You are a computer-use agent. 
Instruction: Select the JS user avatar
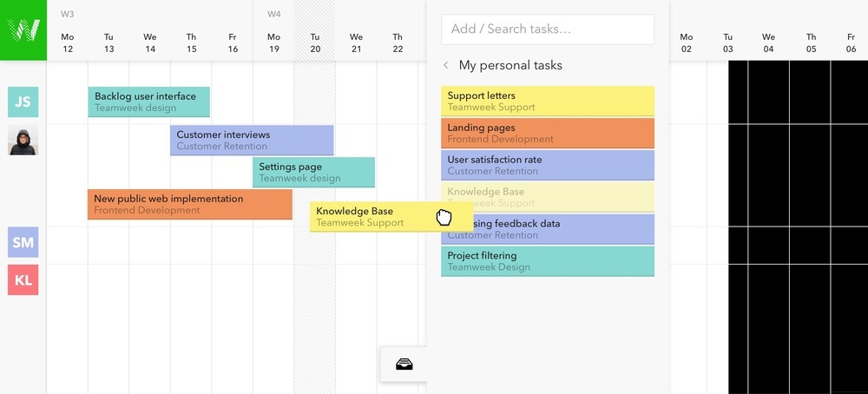pos(23,102)
